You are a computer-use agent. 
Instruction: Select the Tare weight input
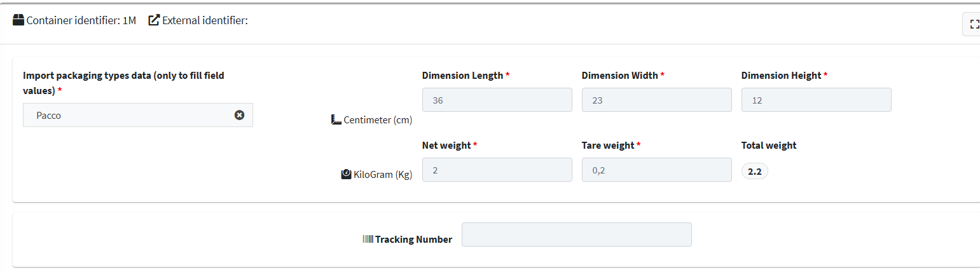point(657,170)
